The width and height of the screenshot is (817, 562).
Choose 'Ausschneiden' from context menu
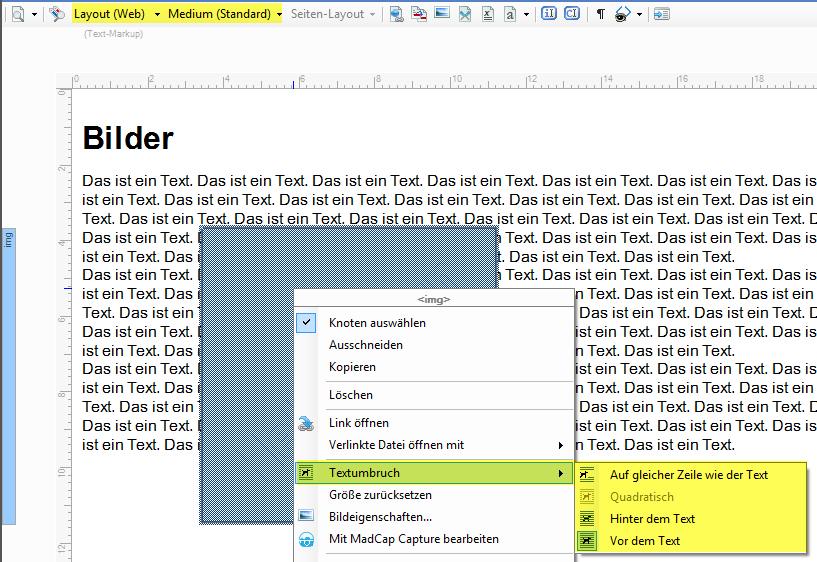tap(366, 345)
